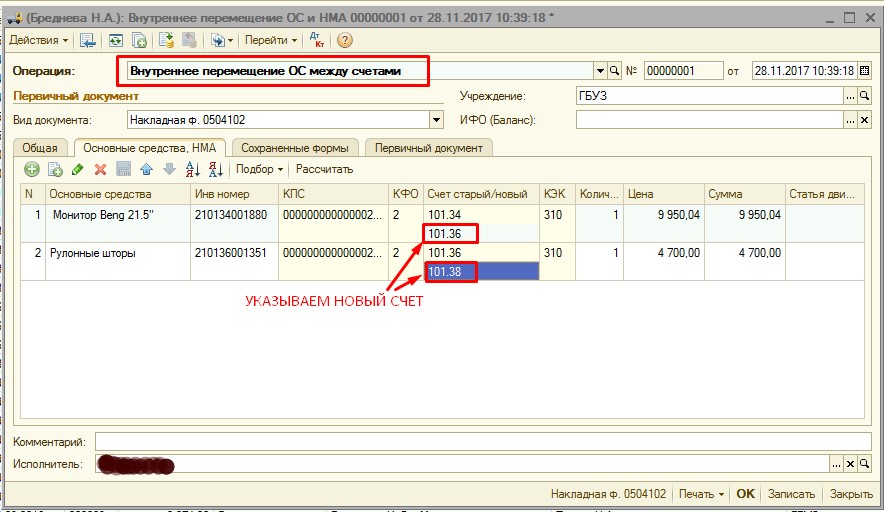Click Записать to save the document
The width and height of the screenshot is (884, 512).
[x=790, y=494]
